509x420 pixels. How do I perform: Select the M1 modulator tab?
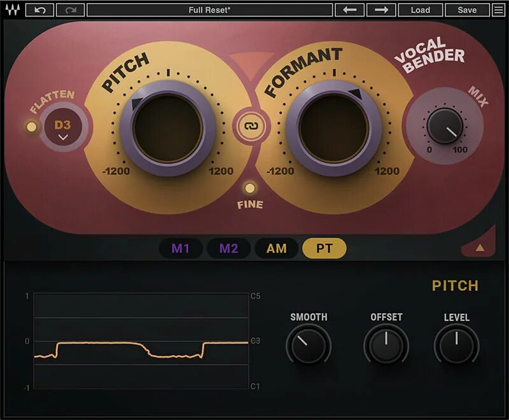pyautogui.click(x=181, y=249)
